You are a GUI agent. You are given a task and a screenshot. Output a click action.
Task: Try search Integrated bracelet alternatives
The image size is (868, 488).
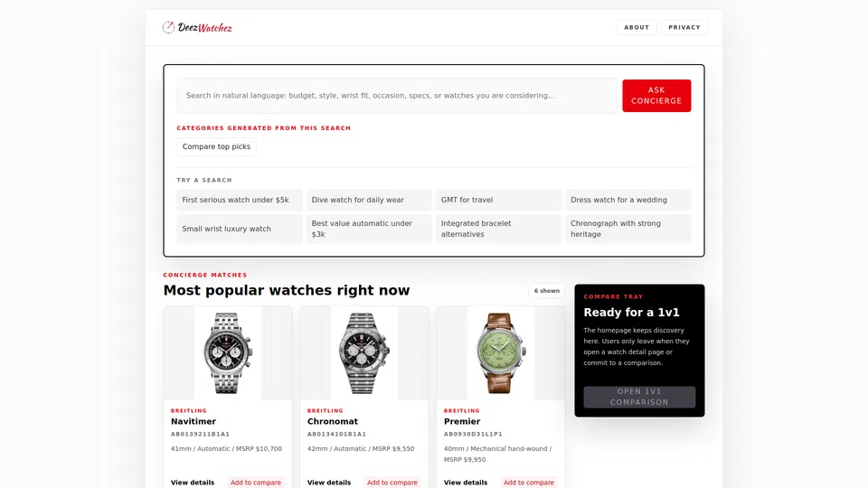(x=499, y=229)
